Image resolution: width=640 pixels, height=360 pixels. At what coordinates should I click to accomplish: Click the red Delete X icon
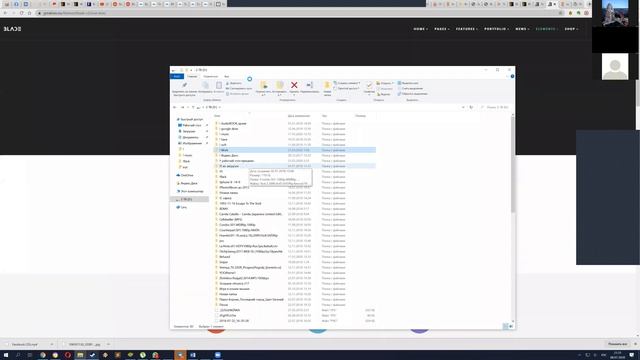[294, 85]
